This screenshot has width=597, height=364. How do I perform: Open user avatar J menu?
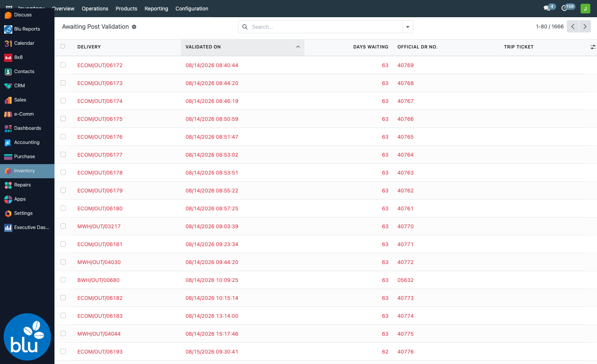[x=585, y=9]
